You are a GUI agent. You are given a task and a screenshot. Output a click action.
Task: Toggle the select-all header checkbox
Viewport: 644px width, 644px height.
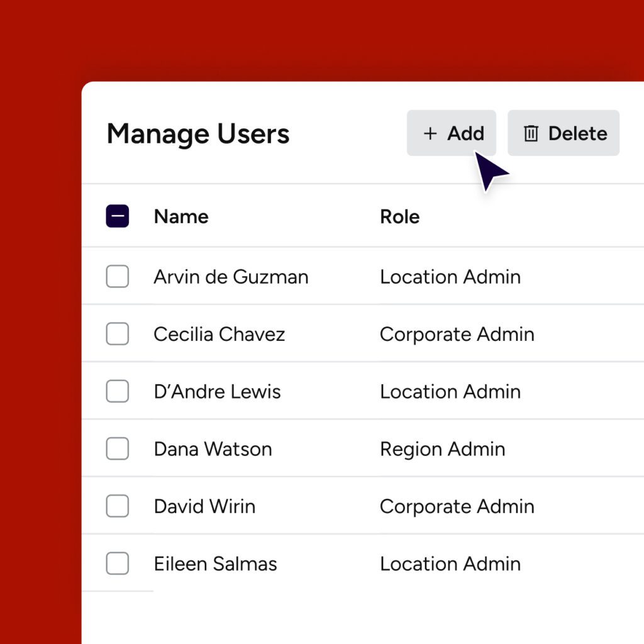pos(118,216)
